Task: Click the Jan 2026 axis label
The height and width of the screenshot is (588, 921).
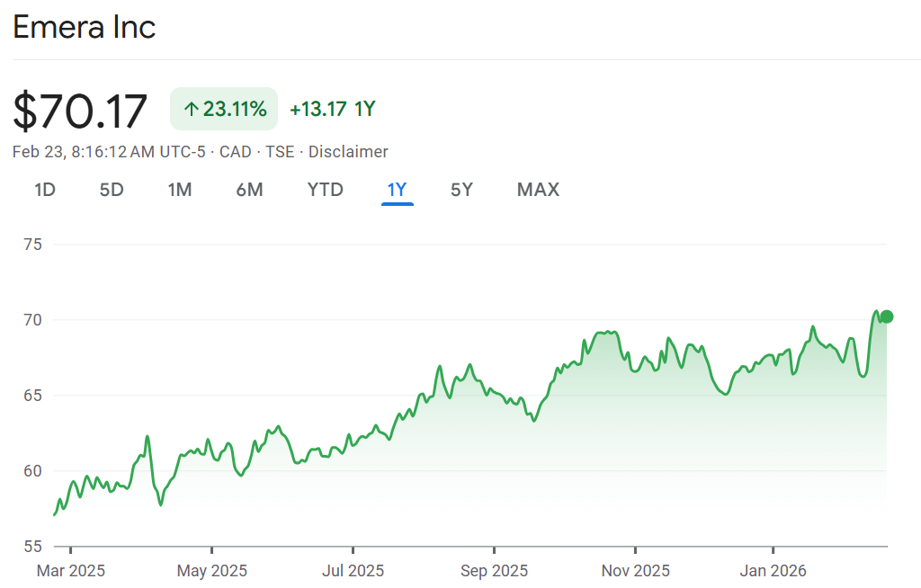Action: coord(773,571)
